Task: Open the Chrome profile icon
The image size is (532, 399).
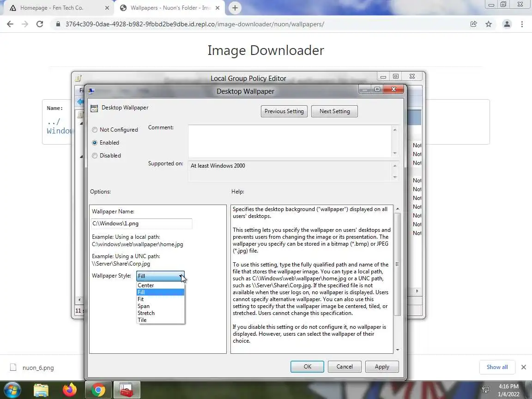Action: [x=507, y=24]
